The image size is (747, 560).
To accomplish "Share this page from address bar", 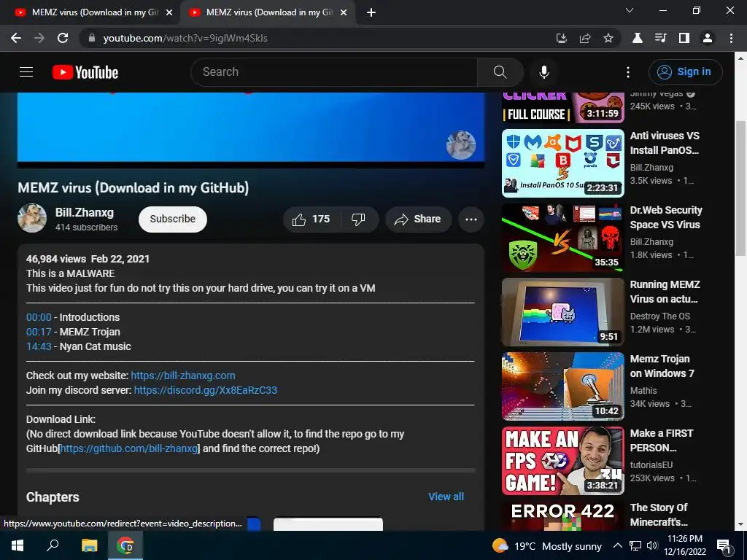I will [585, 38].
